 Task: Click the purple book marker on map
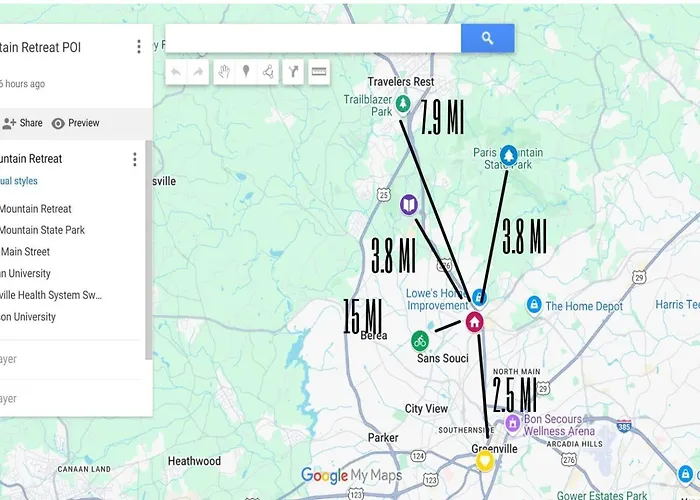408,205
